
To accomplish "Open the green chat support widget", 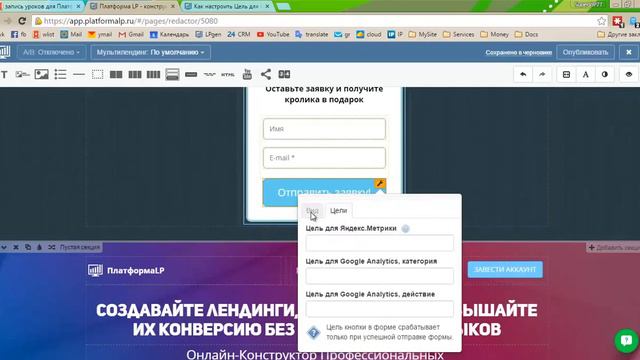I will [x=626, y=340].
